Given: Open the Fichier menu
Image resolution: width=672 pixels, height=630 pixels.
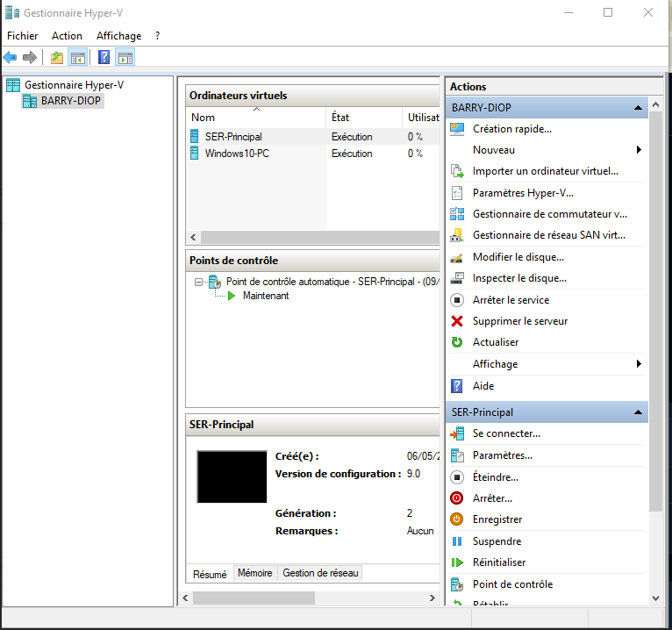Looking at the screenshot, I should click(x=22, y=36).
